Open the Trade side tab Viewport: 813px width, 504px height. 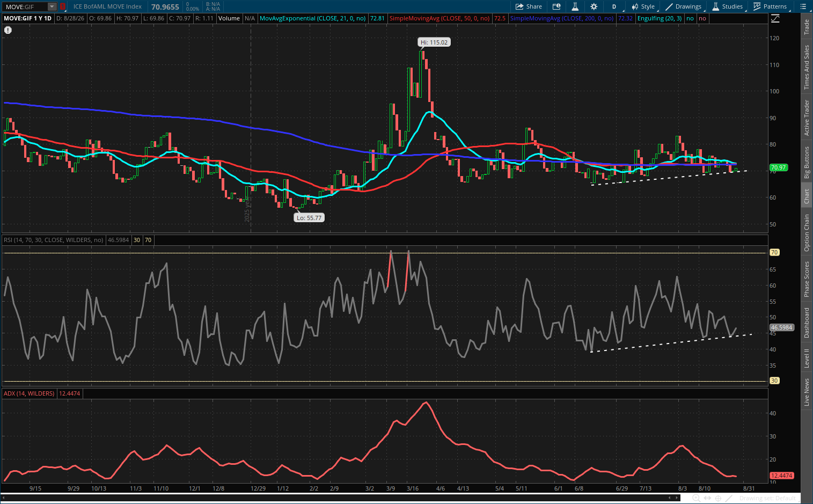point(806,27)
